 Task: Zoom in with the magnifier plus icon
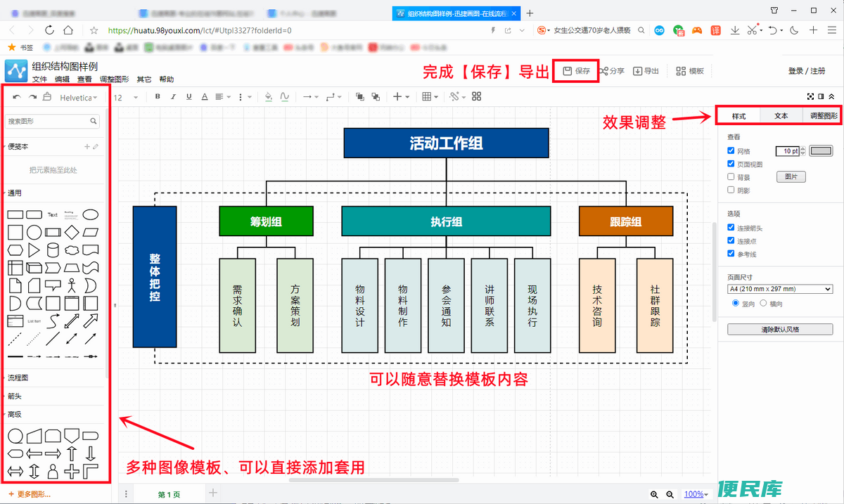tap(654, 494)
